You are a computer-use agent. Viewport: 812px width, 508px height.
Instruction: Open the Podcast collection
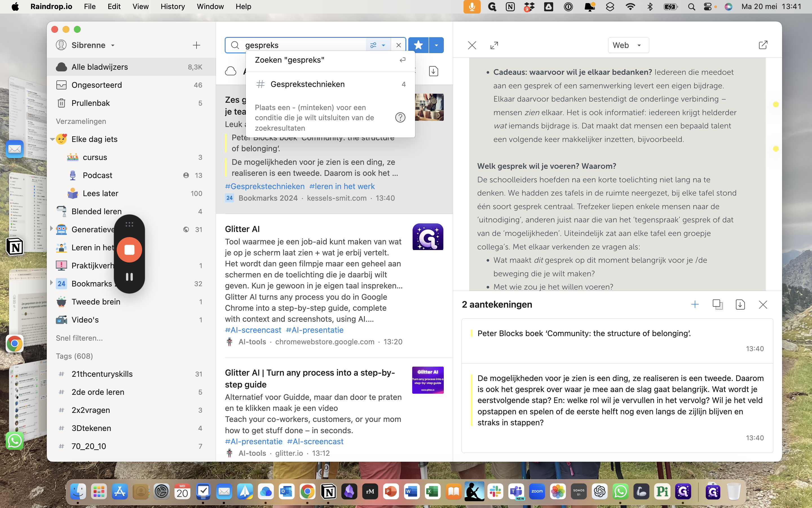pyautogui.click(x=131, y=175)
